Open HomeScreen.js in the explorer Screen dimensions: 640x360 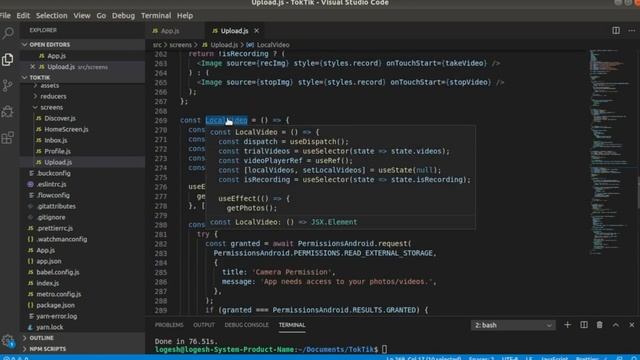(83, 129)
